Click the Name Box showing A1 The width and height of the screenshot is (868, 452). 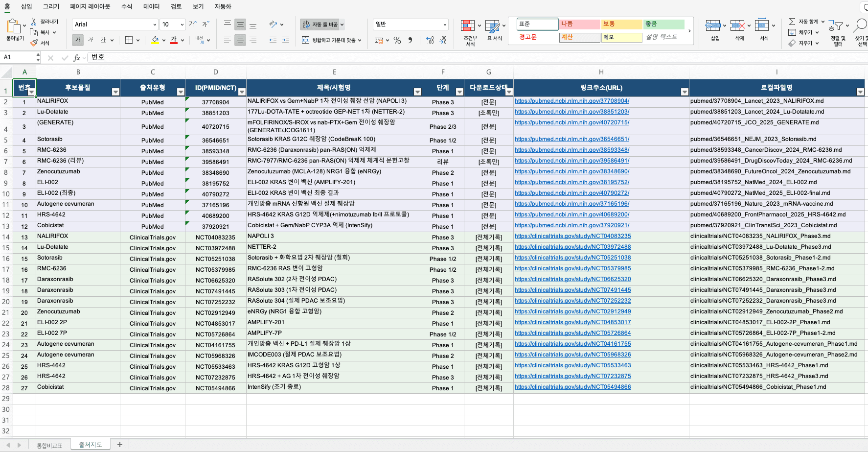19,57
